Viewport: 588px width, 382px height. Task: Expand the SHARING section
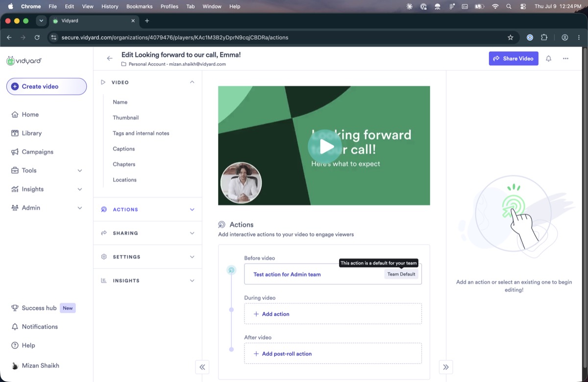coord(147,233)
